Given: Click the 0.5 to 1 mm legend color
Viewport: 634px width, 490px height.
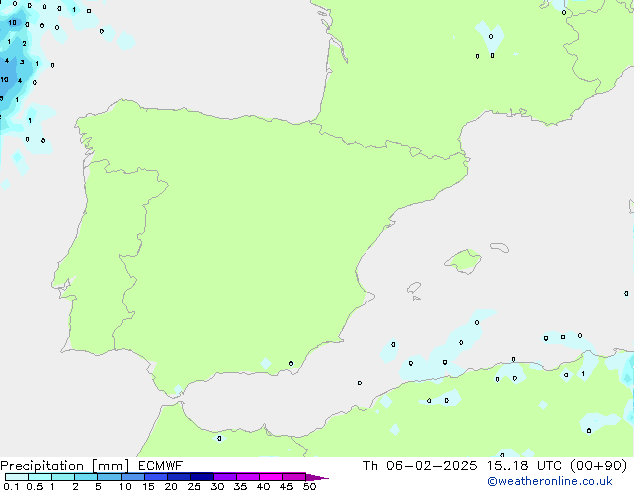Looking at the screenshot, I should (40, 477).
